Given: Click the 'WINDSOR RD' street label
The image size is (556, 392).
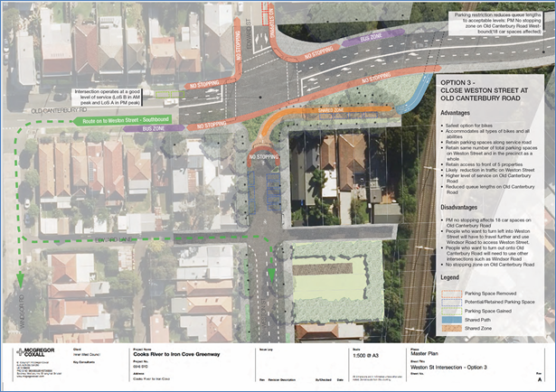Looking at the screenshot, I should 22,312.
